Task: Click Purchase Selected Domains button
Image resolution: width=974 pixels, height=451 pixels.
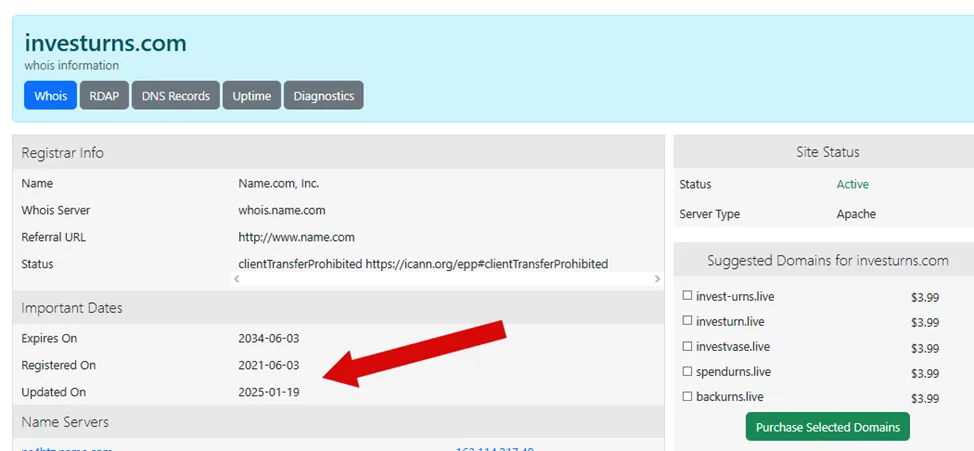Action: 827,427
